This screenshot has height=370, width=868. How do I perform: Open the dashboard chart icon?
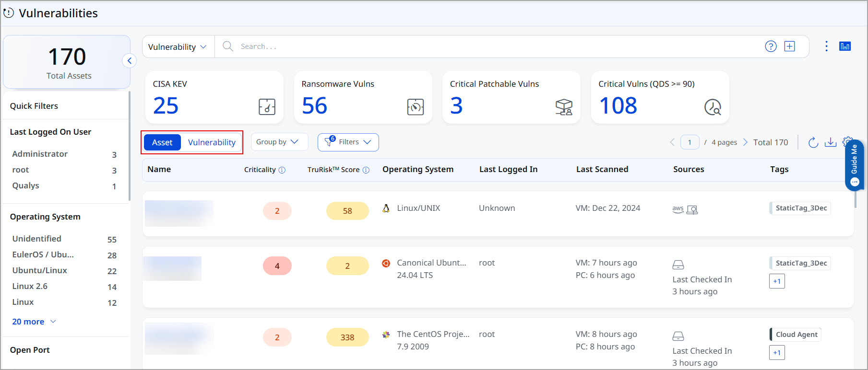(x=845, y=46)
